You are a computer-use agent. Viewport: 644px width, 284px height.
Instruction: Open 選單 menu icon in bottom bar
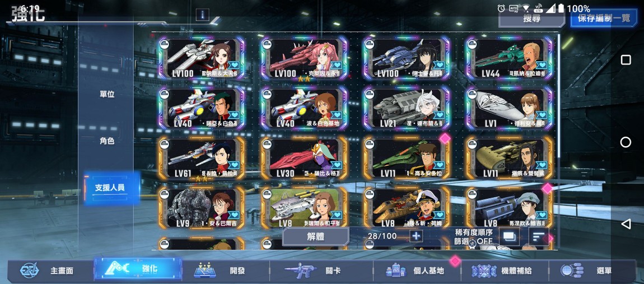(x=572, y=271)
